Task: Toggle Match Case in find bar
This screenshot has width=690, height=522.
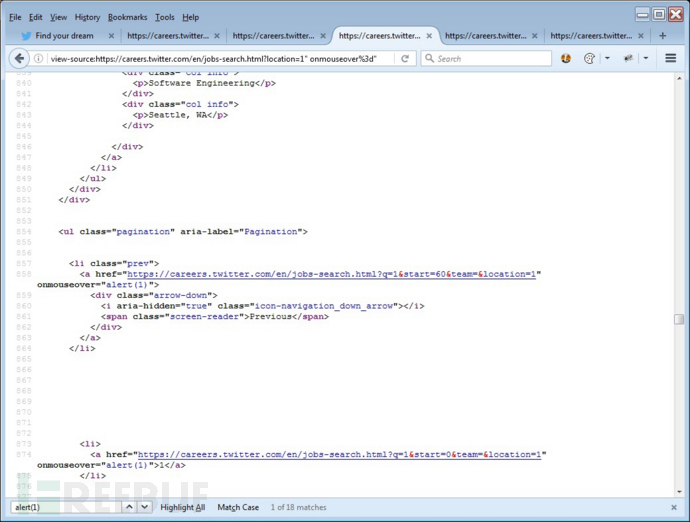Action: [x=238, y=507]
